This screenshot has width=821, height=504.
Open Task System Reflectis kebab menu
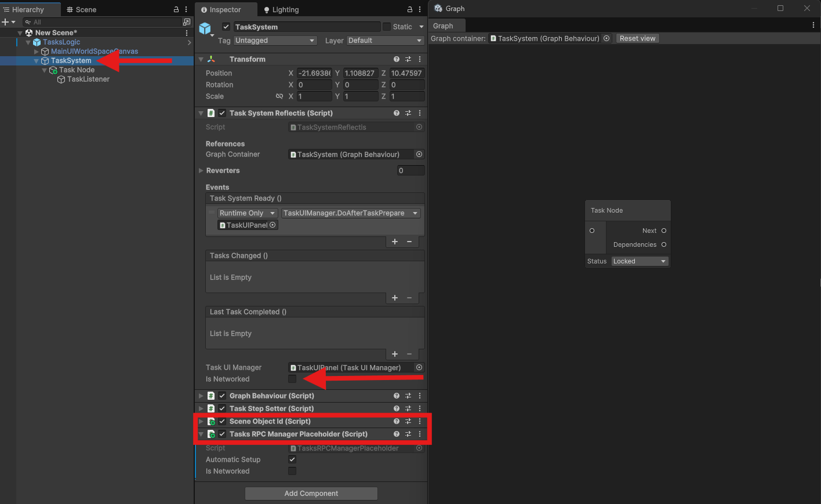click(x=420, y=113)
